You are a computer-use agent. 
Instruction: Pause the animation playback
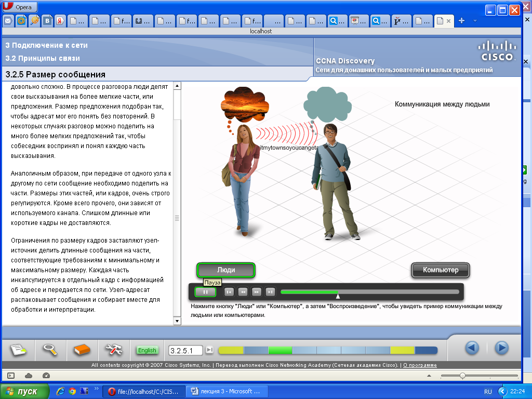click(x=205, y=292)
